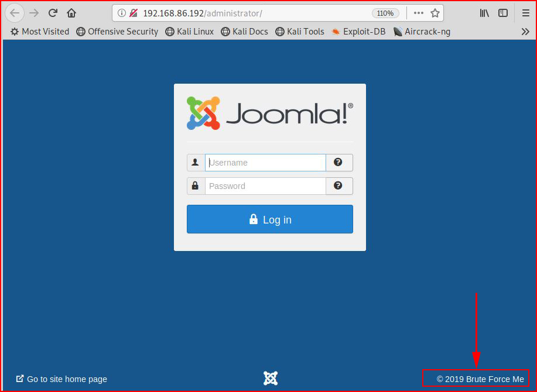Click the user icon beside Username
Viewport: 537px width, 392px height.
click(196, 163)
